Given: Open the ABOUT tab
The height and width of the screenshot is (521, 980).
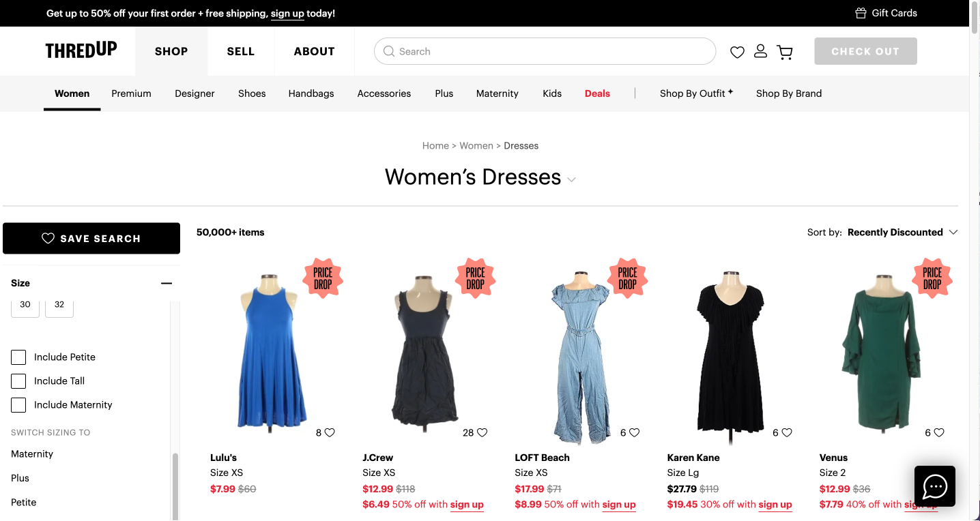Looking at the screenshot, I should (x=315, y=51).
